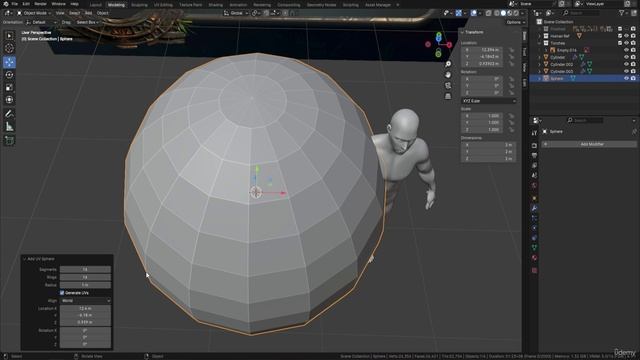Open the World properties tab

click(x=534, y=186)
